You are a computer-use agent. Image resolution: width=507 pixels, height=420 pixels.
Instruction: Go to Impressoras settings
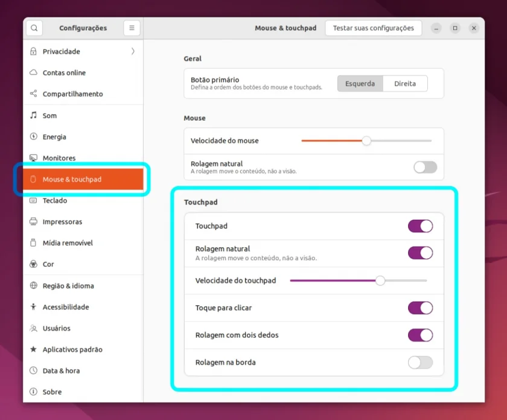tap(83, 222)
